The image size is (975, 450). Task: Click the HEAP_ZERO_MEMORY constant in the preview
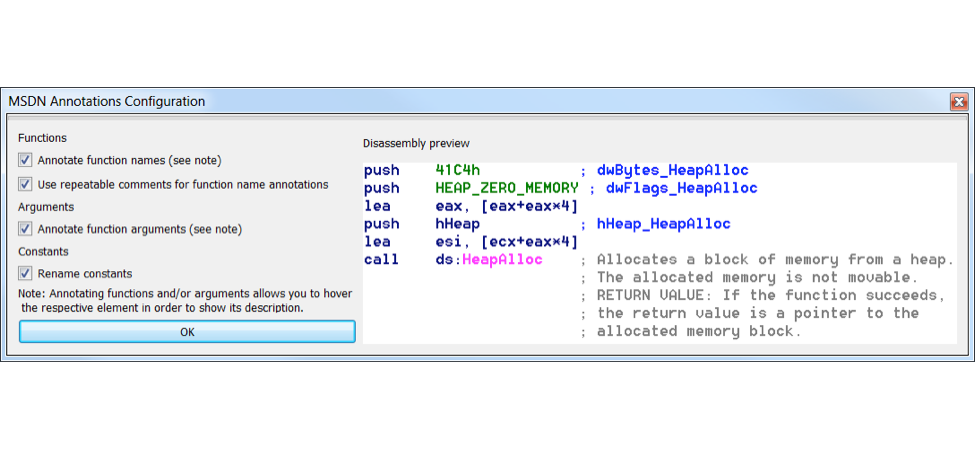click(x=507, y=188)
